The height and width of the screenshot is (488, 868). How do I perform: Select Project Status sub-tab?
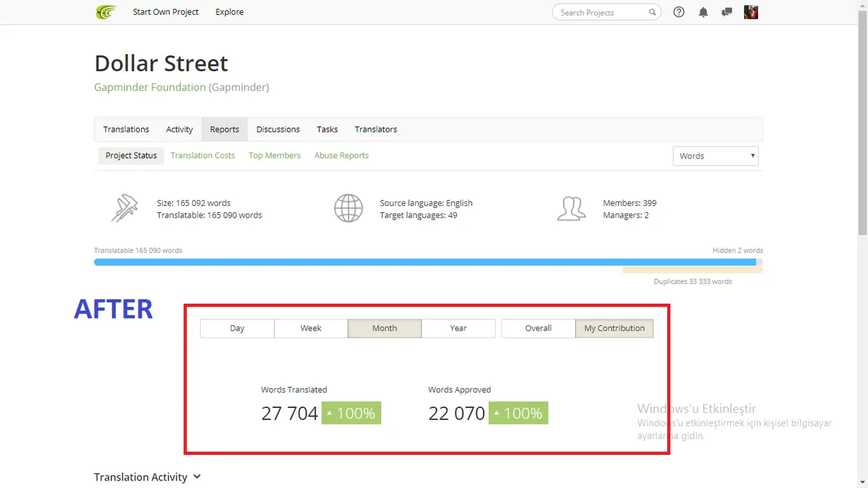[x=131, y=155]
